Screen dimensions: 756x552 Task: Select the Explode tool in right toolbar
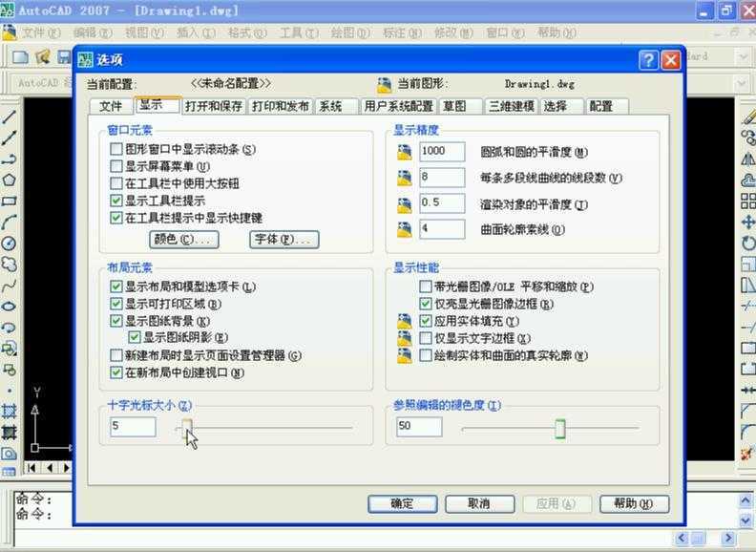pos(747,453)
